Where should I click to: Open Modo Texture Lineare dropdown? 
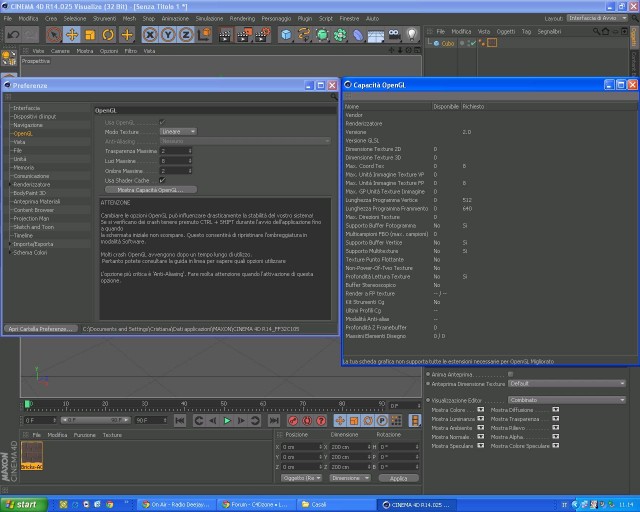(178, 131)
